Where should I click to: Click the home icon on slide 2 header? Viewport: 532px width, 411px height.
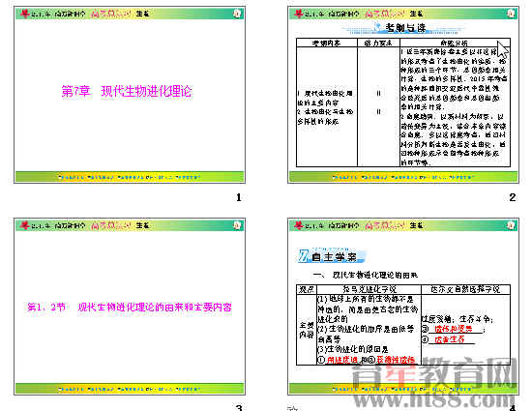tap(511, 14)
